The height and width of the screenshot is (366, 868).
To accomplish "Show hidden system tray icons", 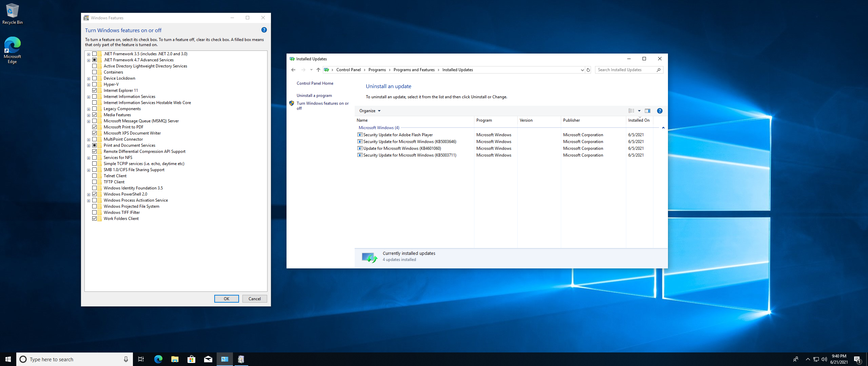I will point(808,359).
